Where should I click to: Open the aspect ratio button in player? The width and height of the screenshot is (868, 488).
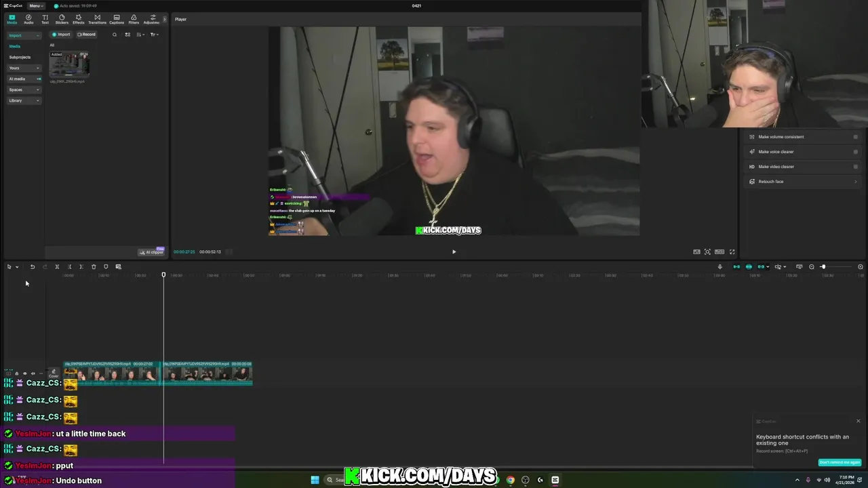pyautogui.click(x=719, y=251)
